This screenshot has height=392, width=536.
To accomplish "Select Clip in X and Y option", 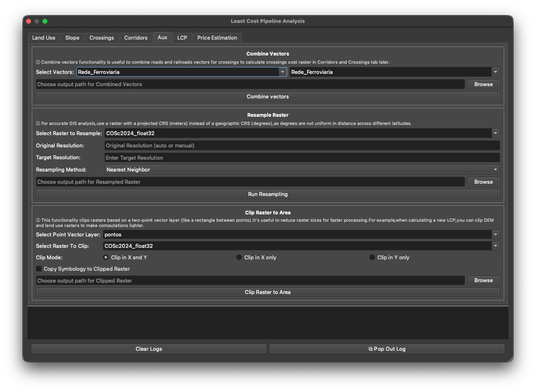I will pos(125,257).
